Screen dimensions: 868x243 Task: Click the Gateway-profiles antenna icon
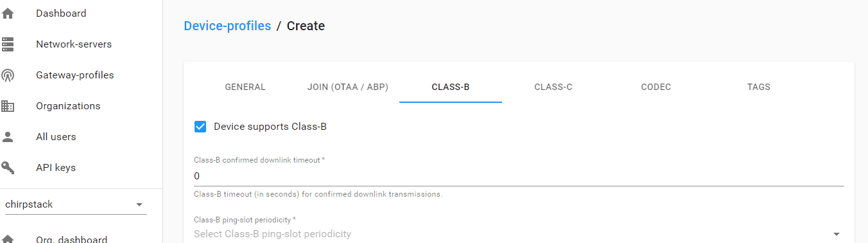tap(8, 75)
